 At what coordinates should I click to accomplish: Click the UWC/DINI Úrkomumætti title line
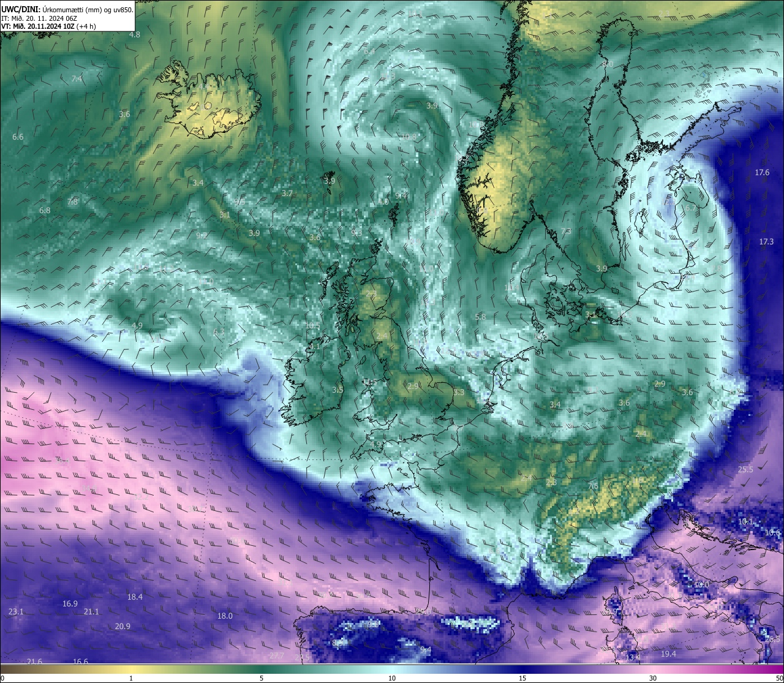pos(67,10)
